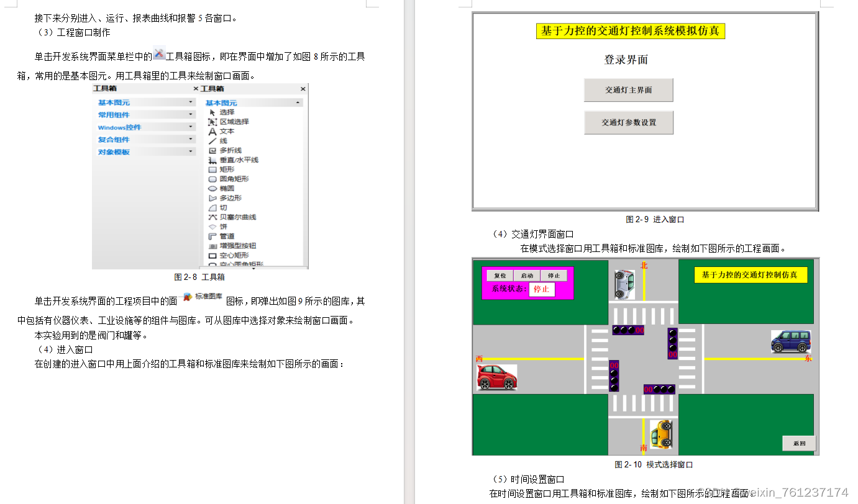Select the 增强型按钮 enhanced button tool
Image resolution: width=858 pixels, height=504 pixels.
click(x=232, y=246)
